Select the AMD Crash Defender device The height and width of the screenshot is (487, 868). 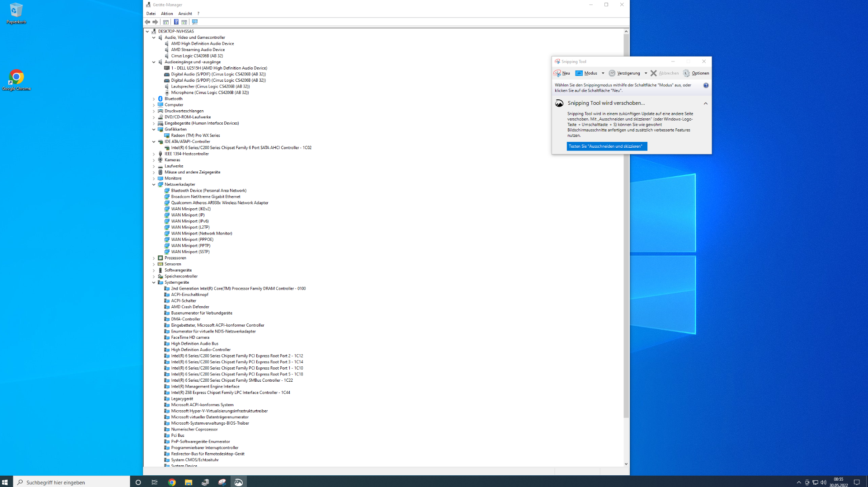pos(190,307)
